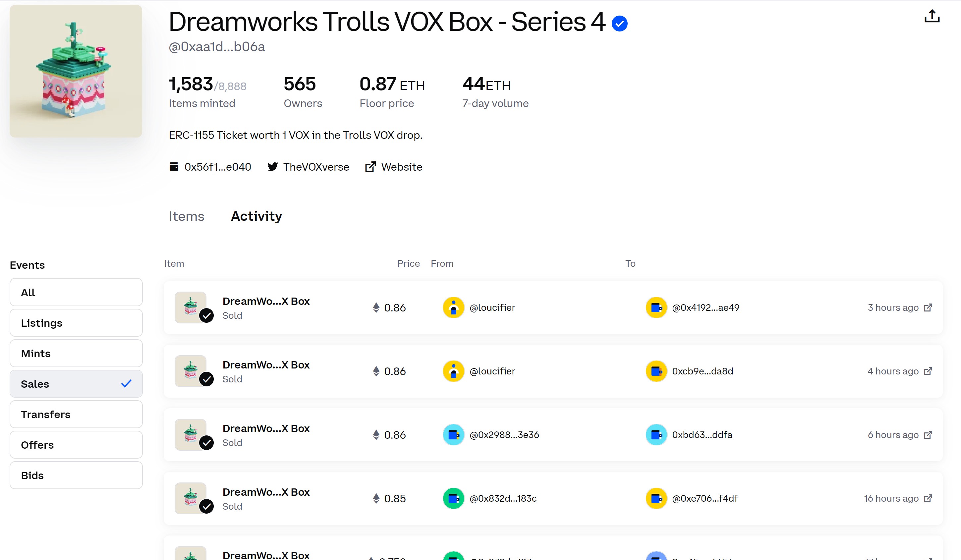The image size is (961, 560).
Task: Select the Sales event filter
Action: point(76,384)
